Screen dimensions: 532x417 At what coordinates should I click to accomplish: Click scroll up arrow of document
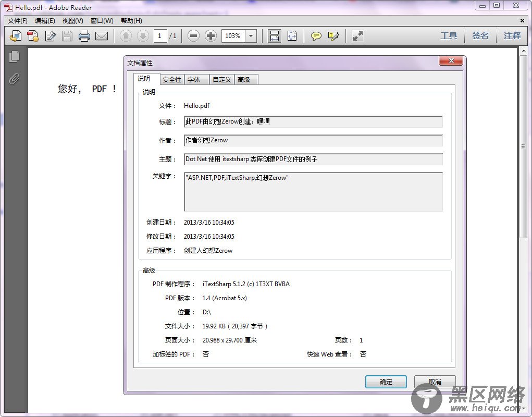click(523, 51)
